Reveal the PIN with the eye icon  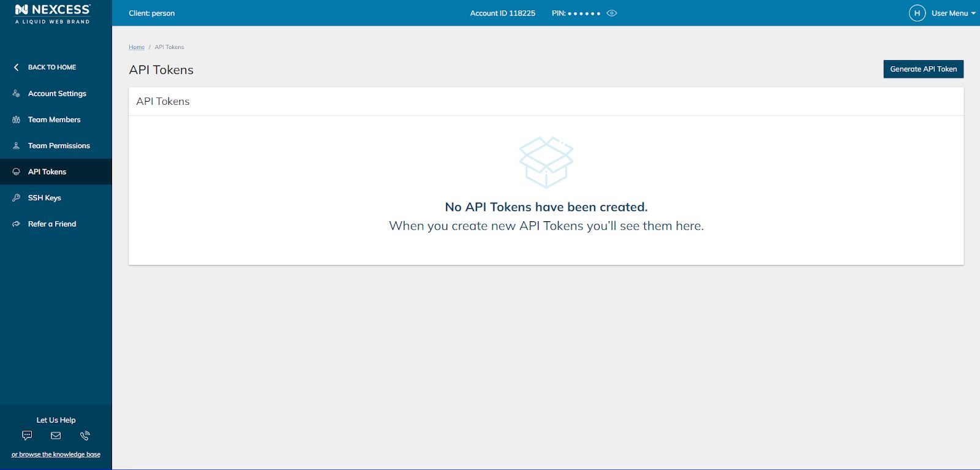[x=612, y=13]
